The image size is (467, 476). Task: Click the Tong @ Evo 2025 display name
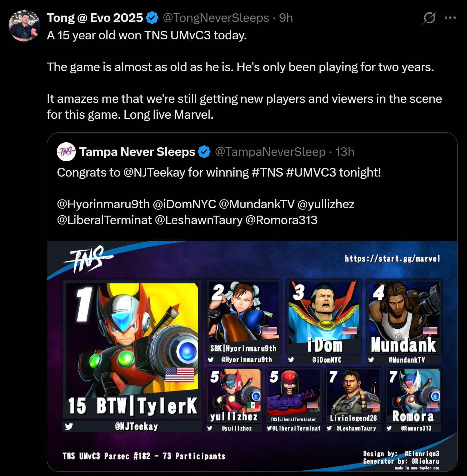pos(95,18)
